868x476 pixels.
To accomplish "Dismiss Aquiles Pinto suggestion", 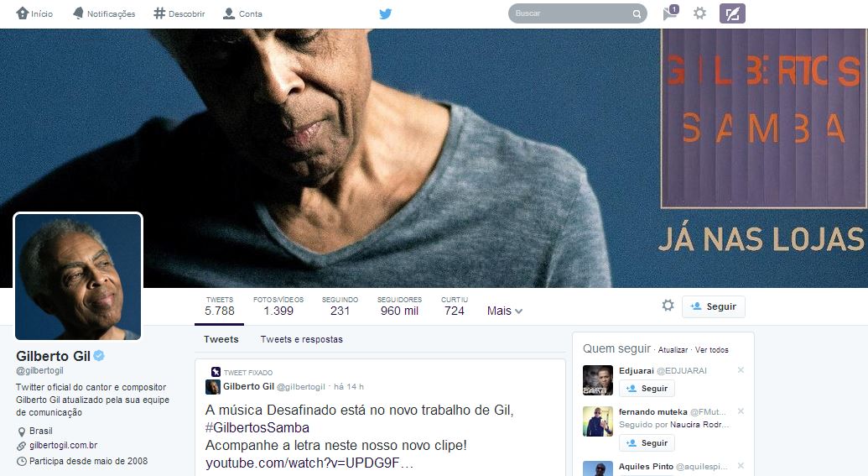I will pos(741,465).
